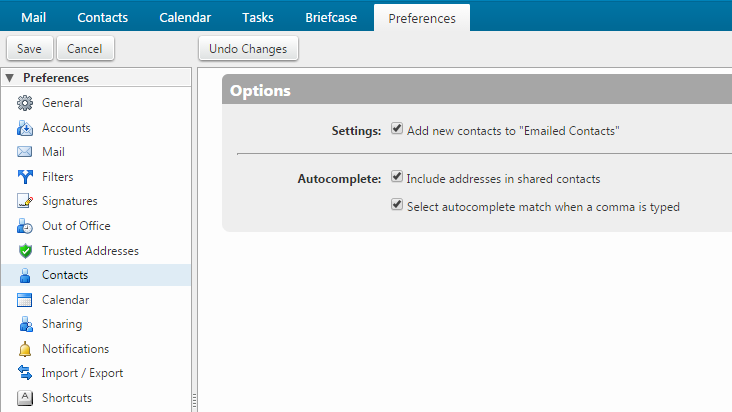
Task: Disable Select autocomplete match on comma
Action: tap(397, 204)
